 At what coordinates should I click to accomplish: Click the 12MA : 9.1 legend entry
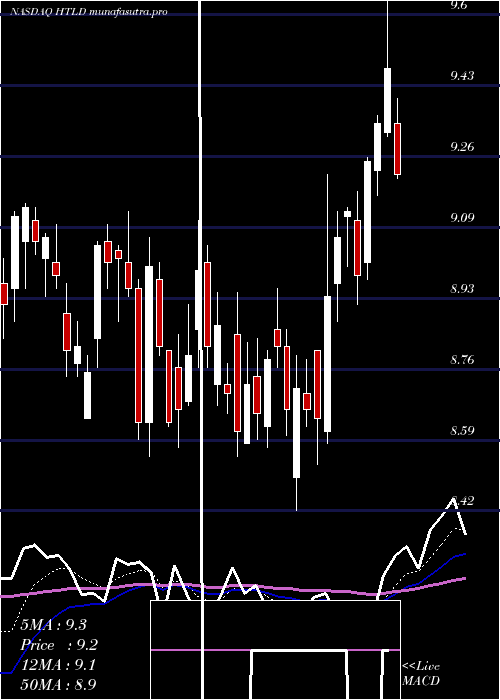(x=58, y=665)
